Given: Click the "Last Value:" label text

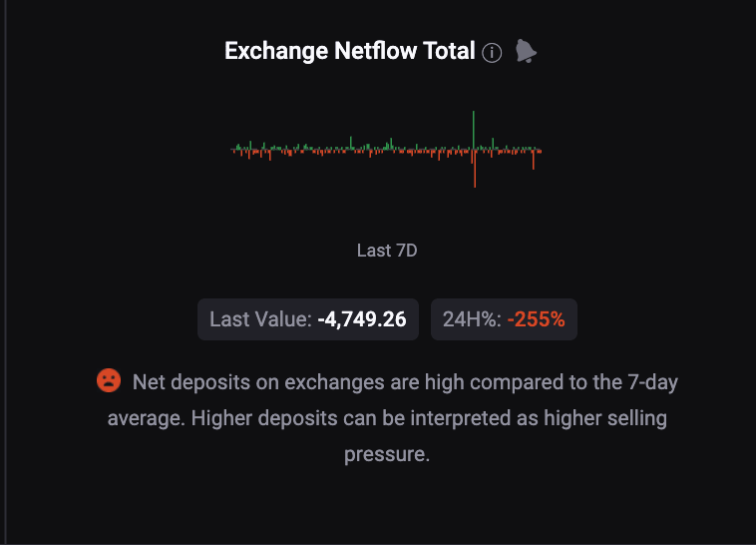Looking at the screenshot, I should tap(260, 319).
